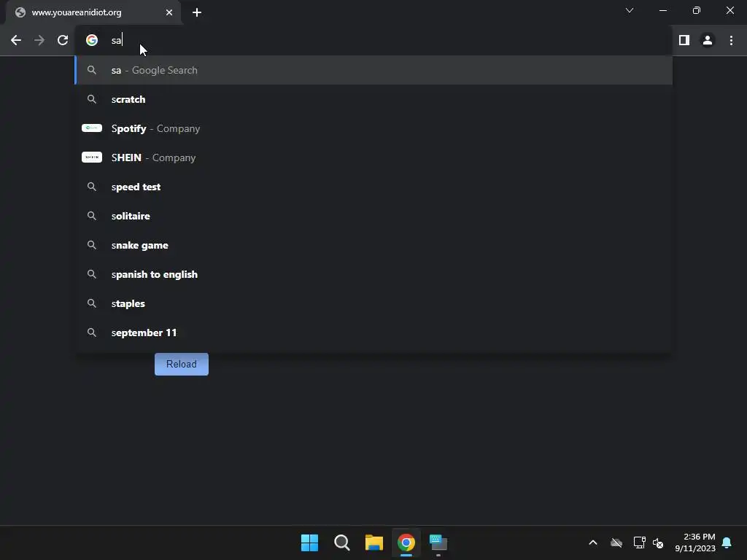Close the youareanidiot.org tab
This screenshot has width=747, height=560.
pos(169,12)
